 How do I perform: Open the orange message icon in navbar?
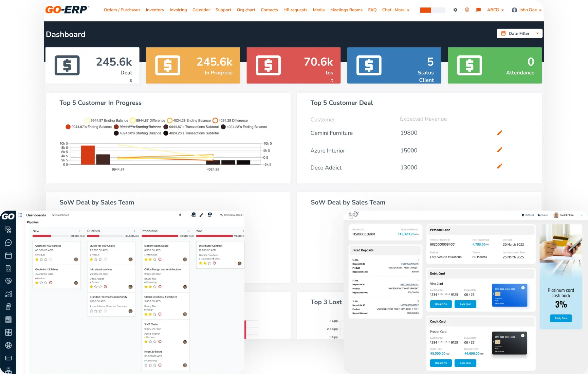pyautogui.click(x=478, y=10)
